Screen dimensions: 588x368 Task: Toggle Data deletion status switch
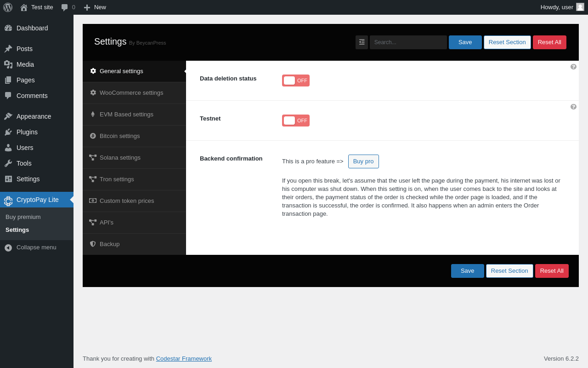296,80
